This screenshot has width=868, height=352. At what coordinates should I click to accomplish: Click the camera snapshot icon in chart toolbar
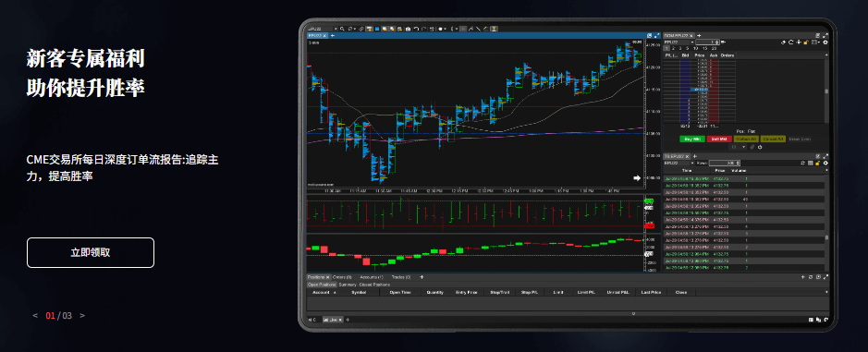tap(408, 29)
